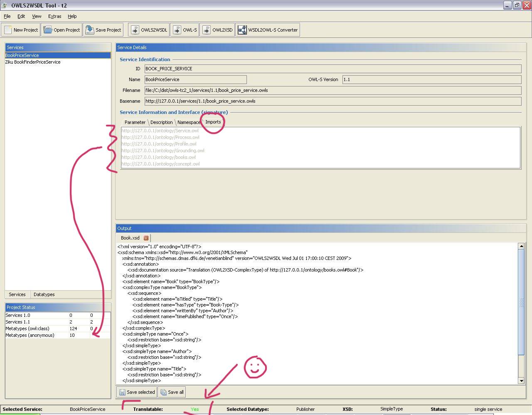The height and width of the screenshot is (415, 532).
Task: Click the output panel scrollbar down arrow
Action: pos(522,381)
